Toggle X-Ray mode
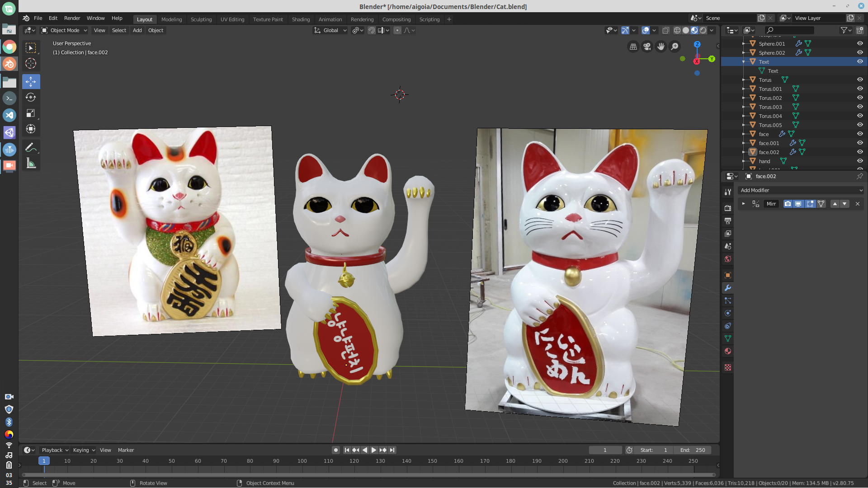Screen dimensions: 868x488 (665, 30)
